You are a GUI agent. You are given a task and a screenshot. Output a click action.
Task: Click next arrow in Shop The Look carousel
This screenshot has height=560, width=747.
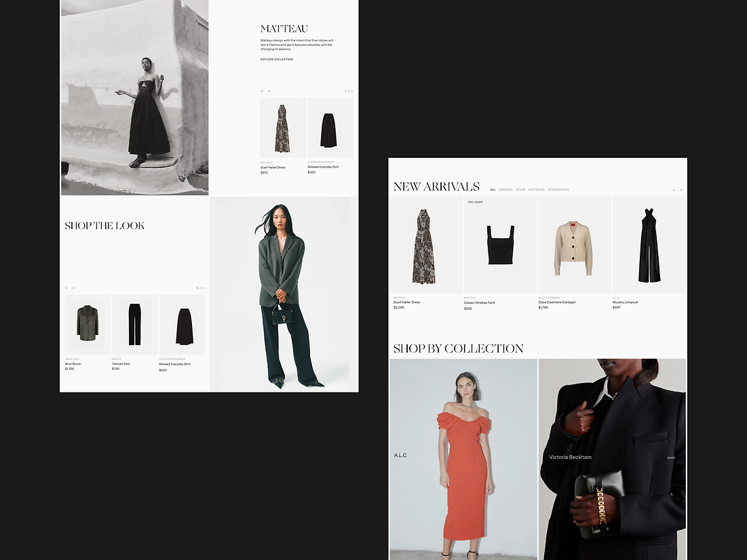tap(73, 288)
